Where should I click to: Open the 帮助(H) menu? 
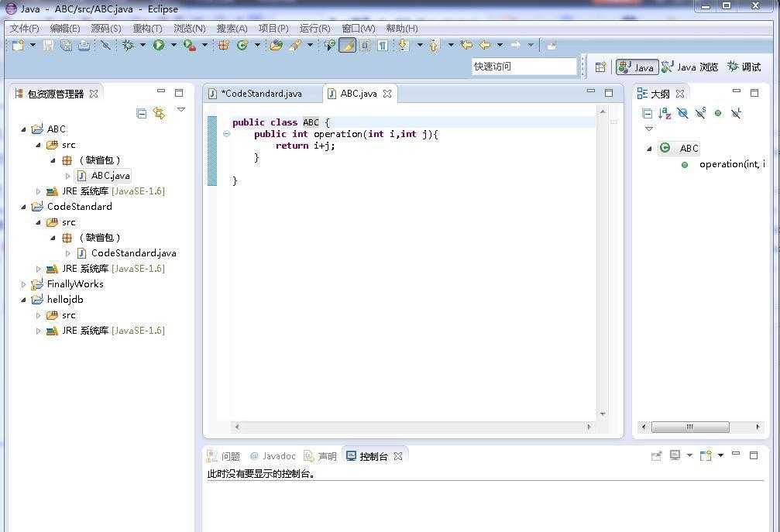(x=402, y=29)
